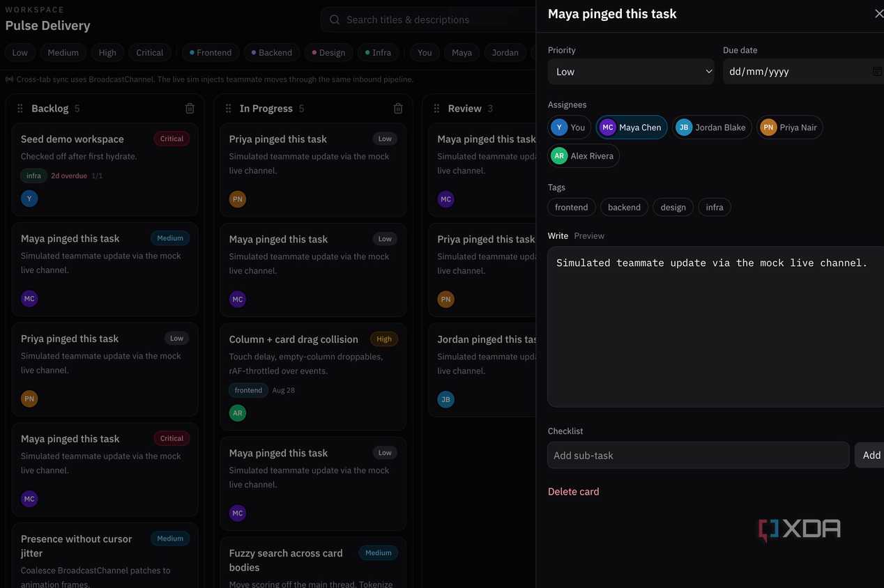Toggle the High priority filter

(x=107, y=52)
